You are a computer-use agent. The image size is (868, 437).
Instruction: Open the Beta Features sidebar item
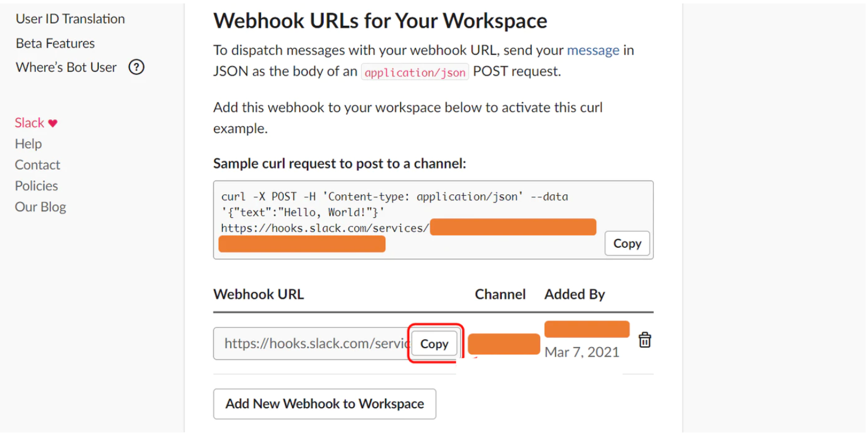click(55, 43)
